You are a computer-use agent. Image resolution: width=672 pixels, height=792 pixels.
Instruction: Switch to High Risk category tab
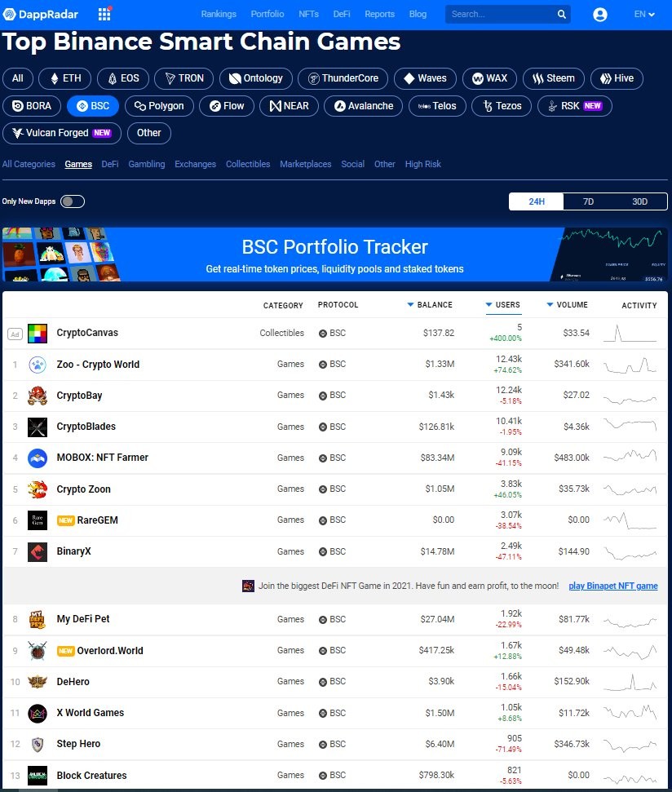[423, 164]
